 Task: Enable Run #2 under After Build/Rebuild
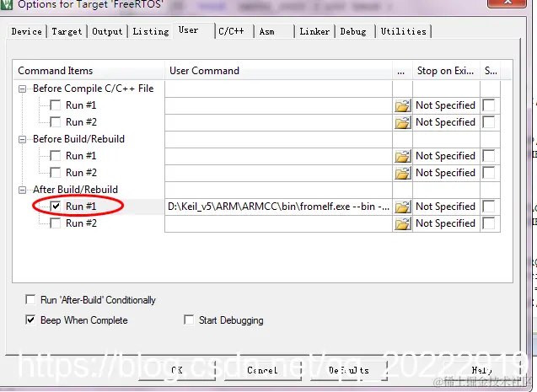click(x=55, y=223)
